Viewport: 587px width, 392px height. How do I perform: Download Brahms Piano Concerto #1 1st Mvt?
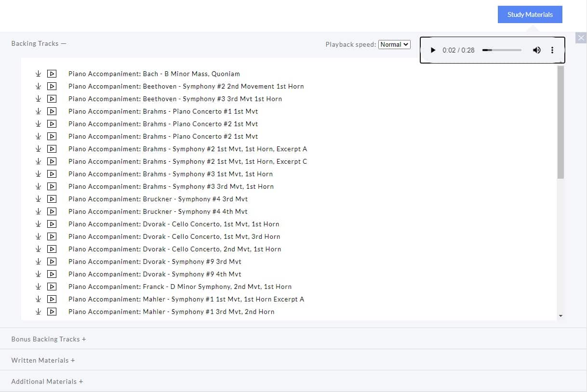(x=39, y=111)
